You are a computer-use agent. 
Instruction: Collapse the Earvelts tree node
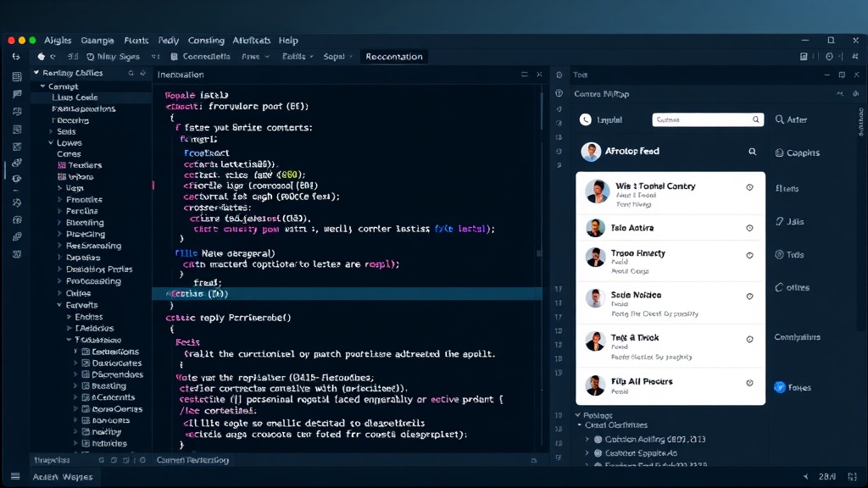coord(60,305)
